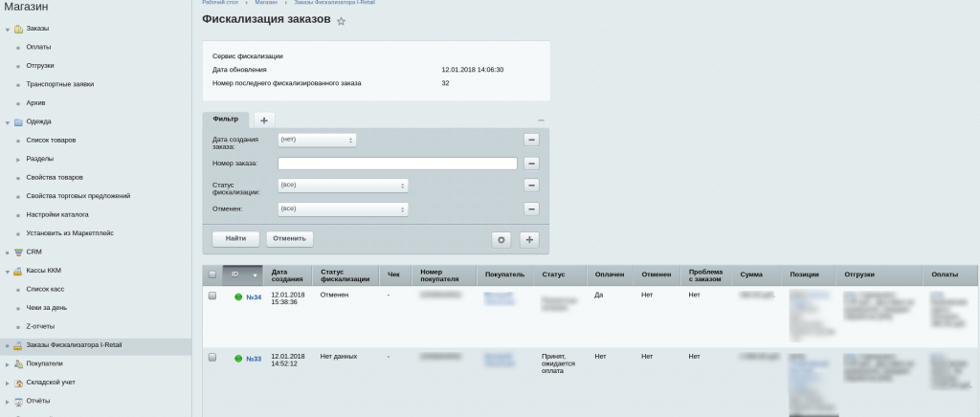
Task: Open the Статус фискализации dropdown
Action: pyautogui.click(x=343, y=186)
